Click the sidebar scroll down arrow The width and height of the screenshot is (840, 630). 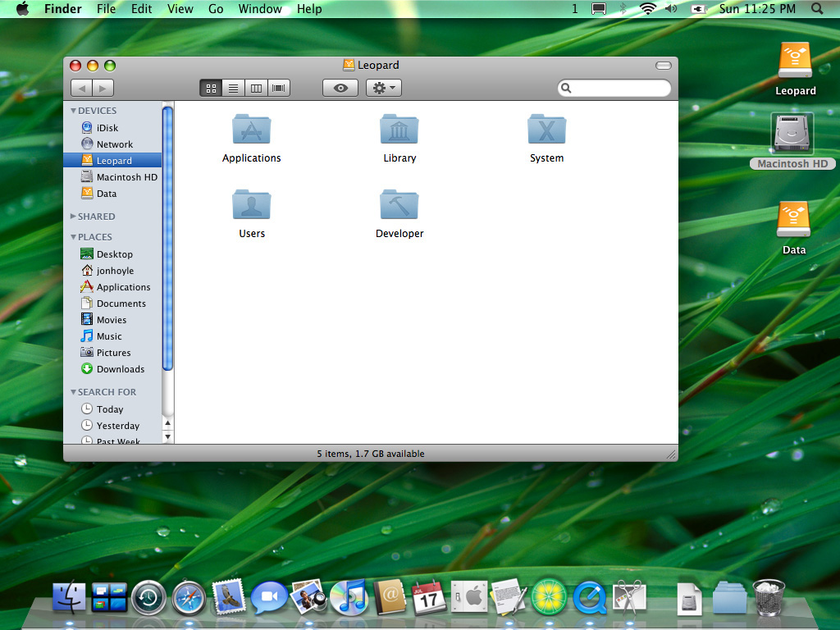(x=167, y=436)
